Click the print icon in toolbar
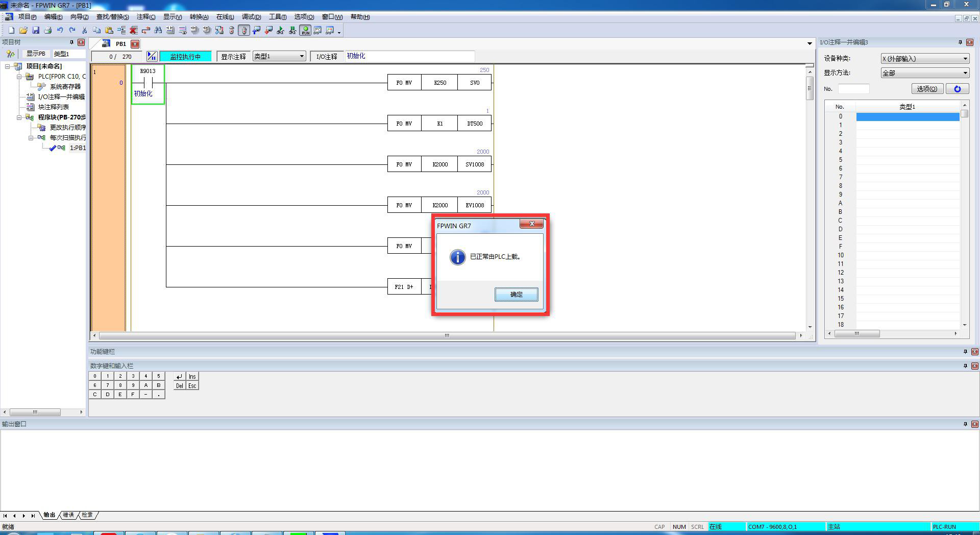Screen dimensions: 980x535 pyautogui.click(x=48, y=31)
